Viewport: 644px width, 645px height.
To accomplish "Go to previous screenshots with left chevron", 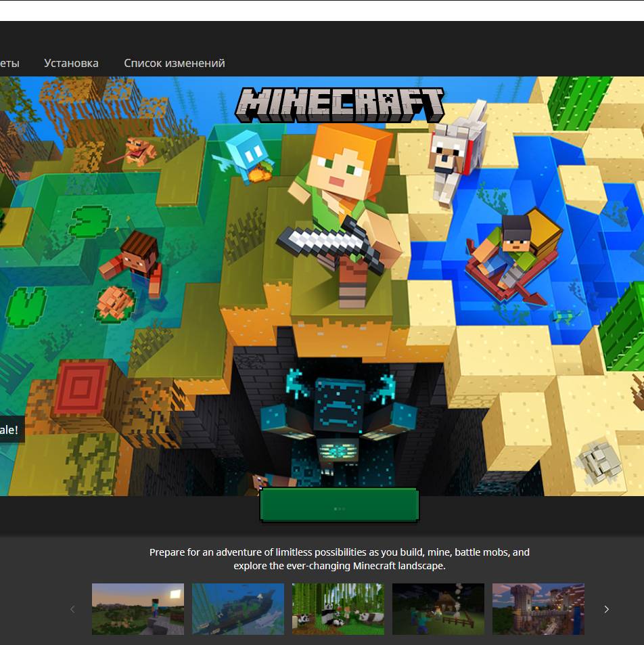I will (73, 609).
